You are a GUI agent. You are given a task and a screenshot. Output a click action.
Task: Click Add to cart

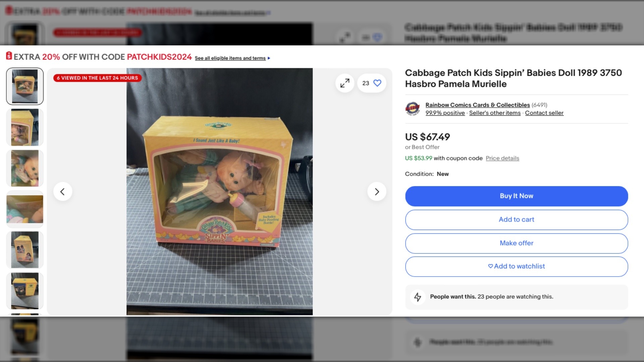pyautogui.click(x=516, y=220)
